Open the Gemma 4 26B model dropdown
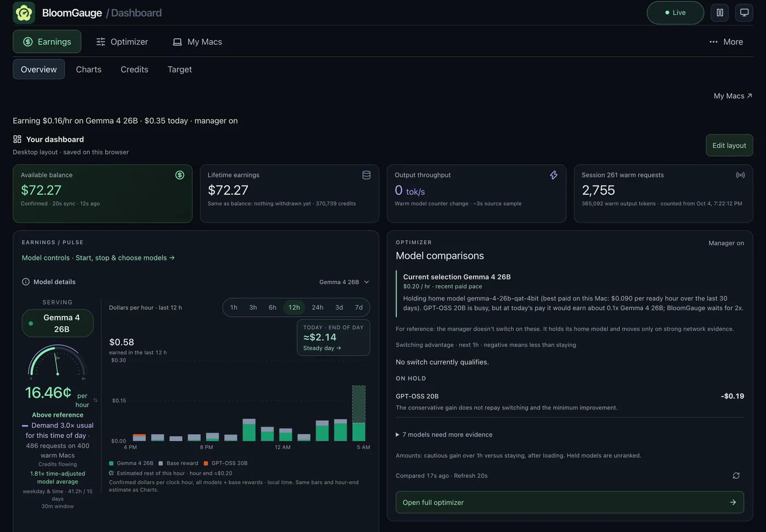The width and height of the screenshot is (766, 532). pos(344,282)
